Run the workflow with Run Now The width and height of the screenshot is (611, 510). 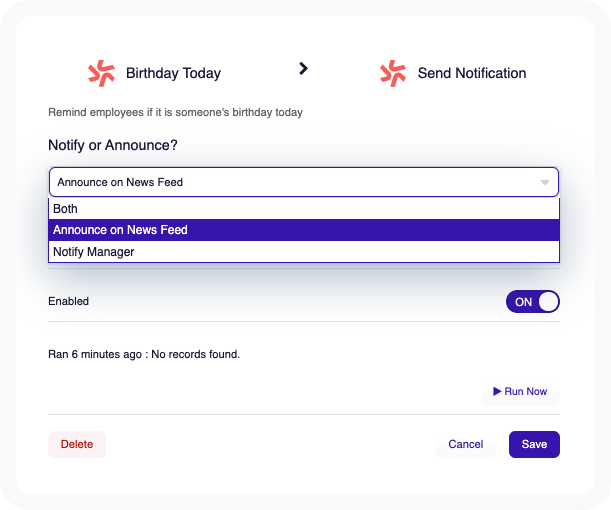[x=520, y=391]
